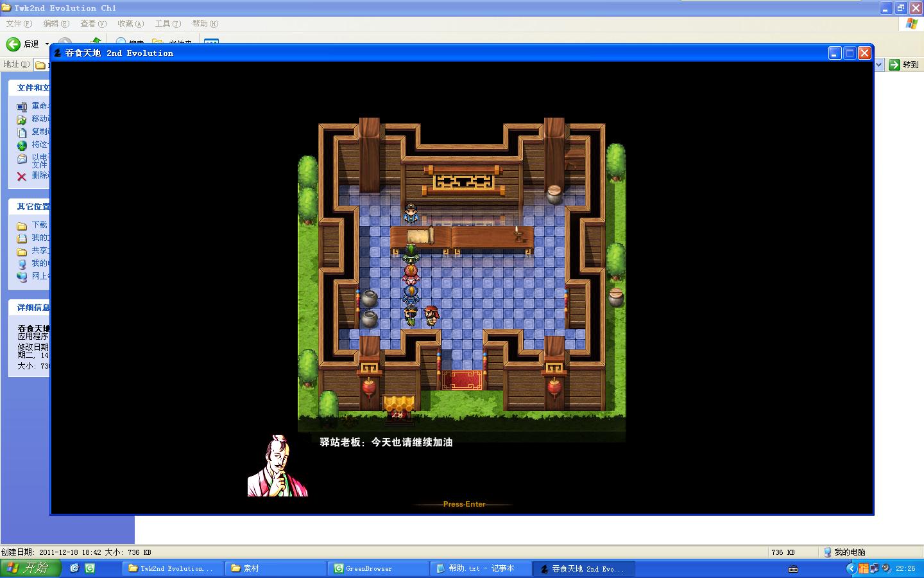Viewport: 924px width, 578px height.
Task: Open the 查看(V) menu
Action: [x=93, y=24]
